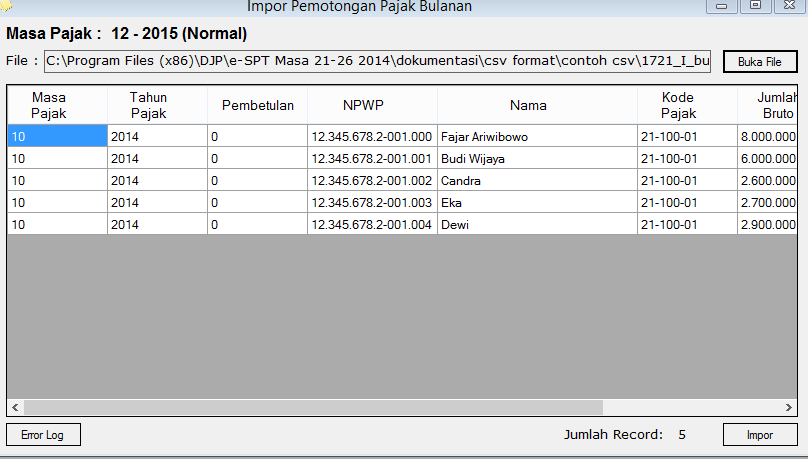Click Kode Pajak cell in Budi Wijaya row

tap(687, 159)
